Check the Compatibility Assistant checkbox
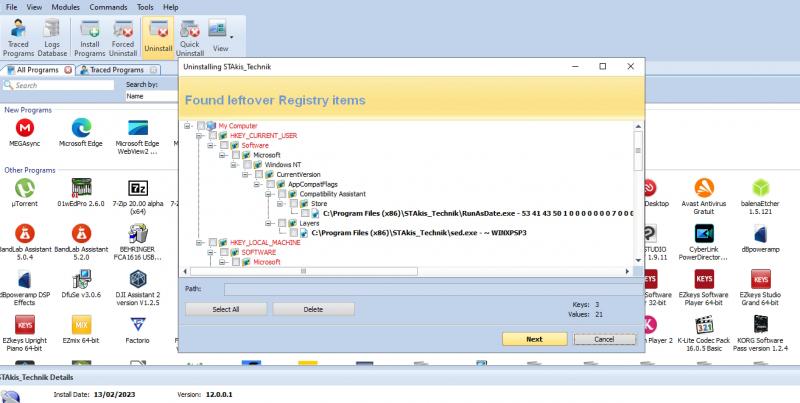 click(x=282, y=194)
